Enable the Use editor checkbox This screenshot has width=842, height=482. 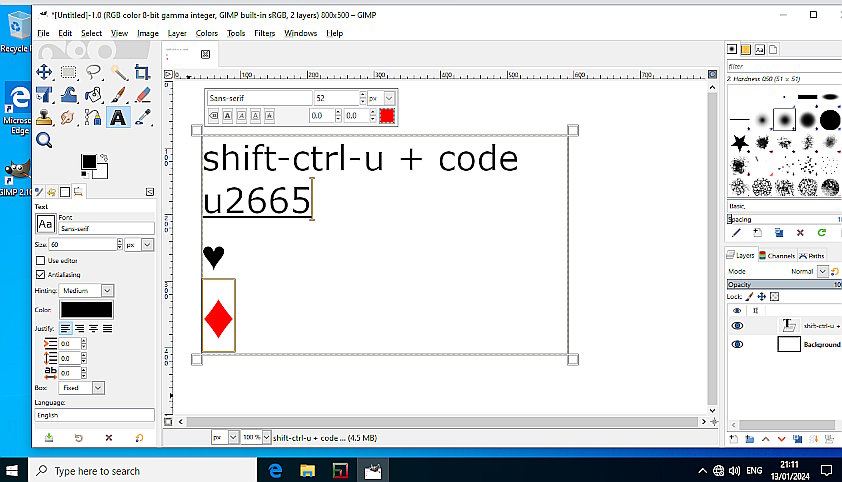click(x=40, y=260)
